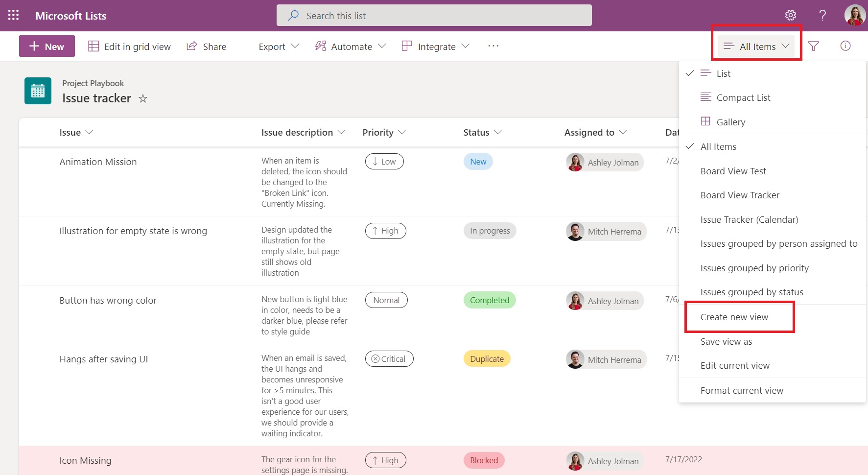Open the Animation Mission issue
The width and height of the screenshot is (868, 475).
coord(98,162)
